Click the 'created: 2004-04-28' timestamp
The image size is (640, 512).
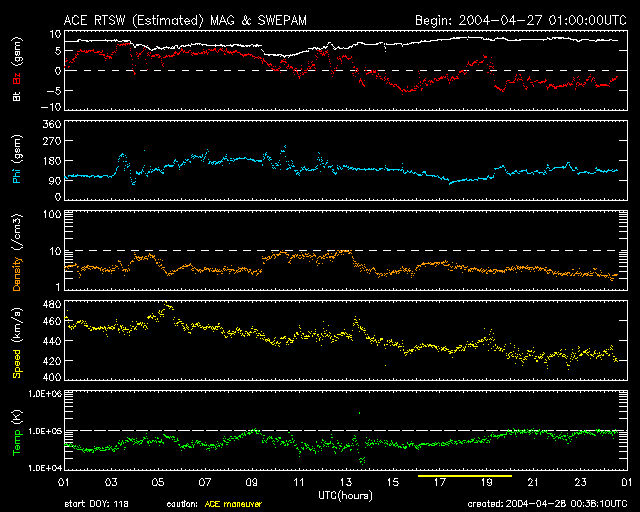(x=547, y=504)
